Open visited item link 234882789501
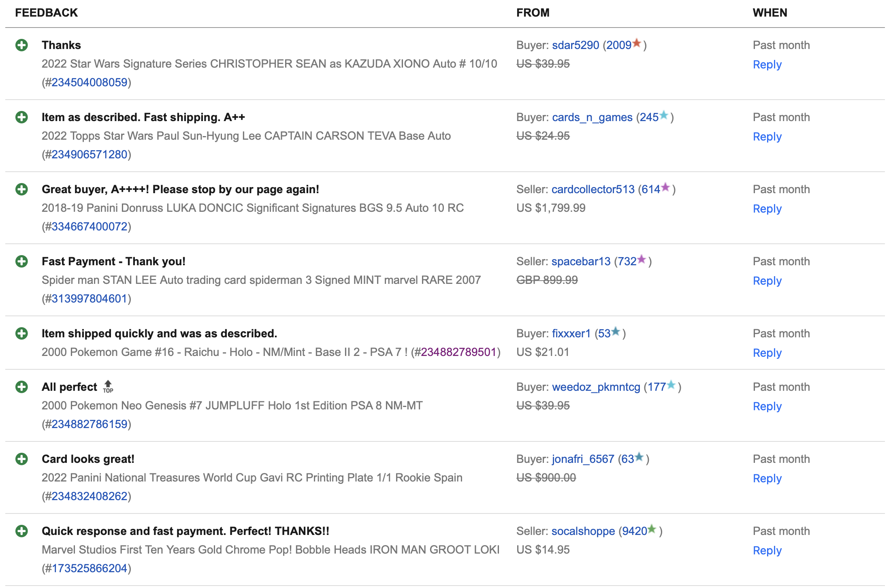Screen dimensions: 891x588 (458, 352)
